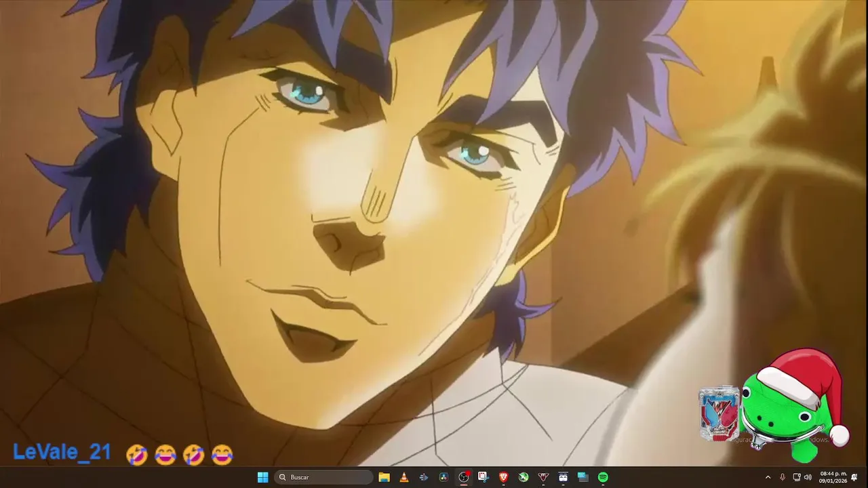868x488 pixels.
Task: Open the clock showing 08:44 p. m.
Action: tap(833, 477)
